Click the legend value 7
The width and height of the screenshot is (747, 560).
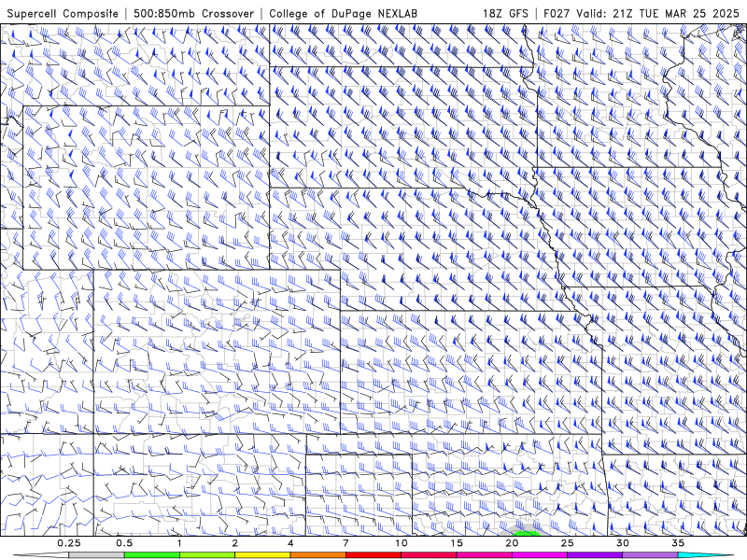point(345,543)
